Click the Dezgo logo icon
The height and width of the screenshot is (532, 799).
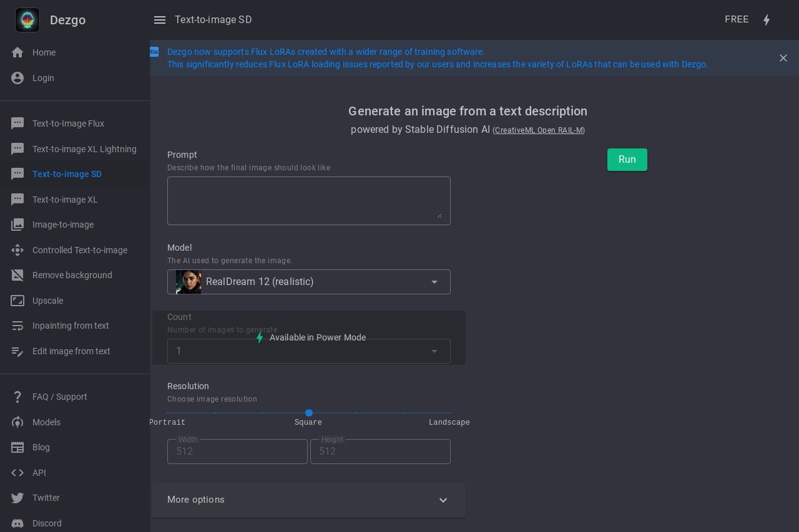pos(27,20)
